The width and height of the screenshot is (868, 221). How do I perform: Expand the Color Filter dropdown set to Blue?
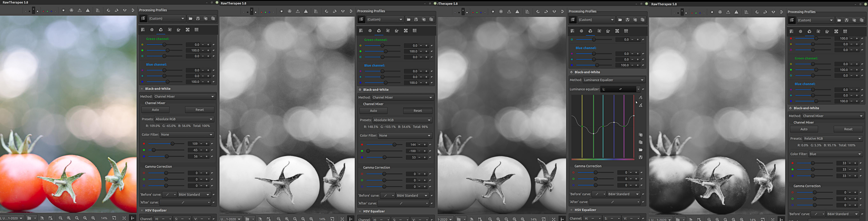[x=835, y=154]
